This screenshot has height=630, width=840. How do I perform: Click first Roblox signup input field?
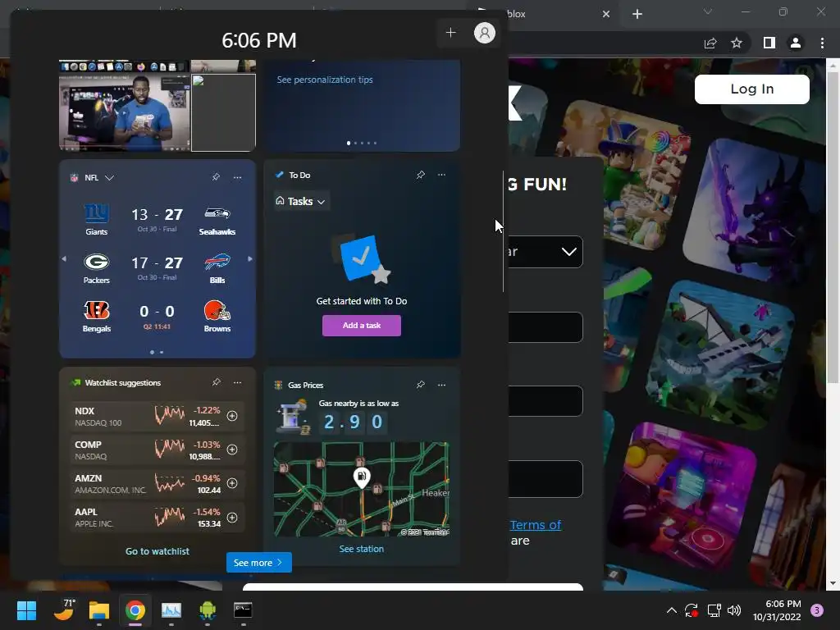(x=546, y=326)
